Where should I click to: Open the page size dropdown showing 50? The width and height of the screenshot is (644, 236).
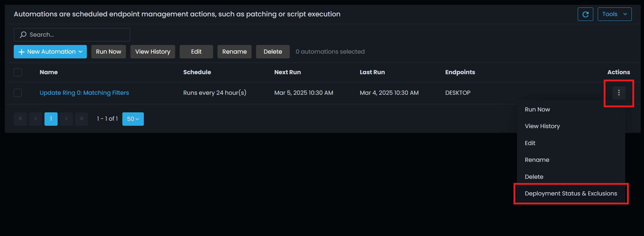click(x=133, y=119)
